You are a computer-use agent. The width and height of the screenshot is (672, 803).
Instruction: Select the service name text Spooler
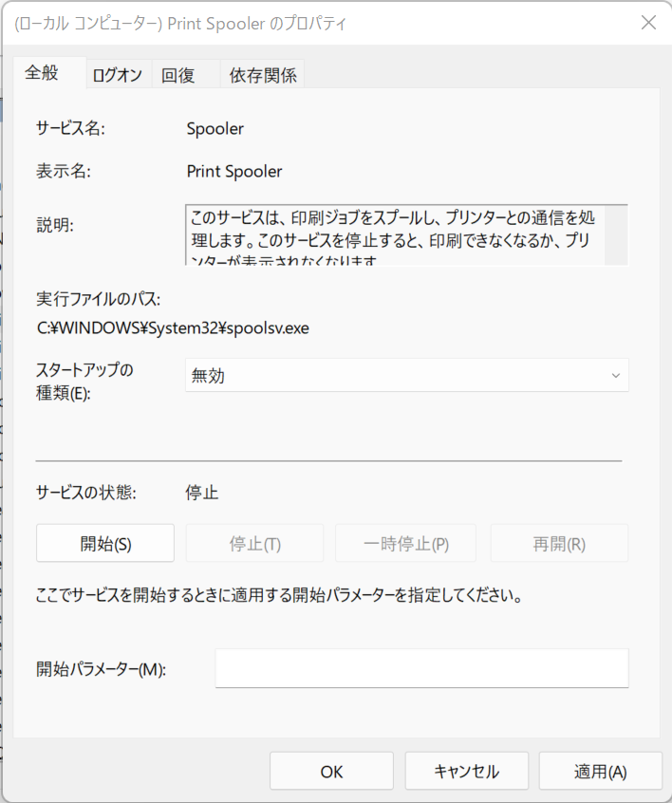pos(215,128)
